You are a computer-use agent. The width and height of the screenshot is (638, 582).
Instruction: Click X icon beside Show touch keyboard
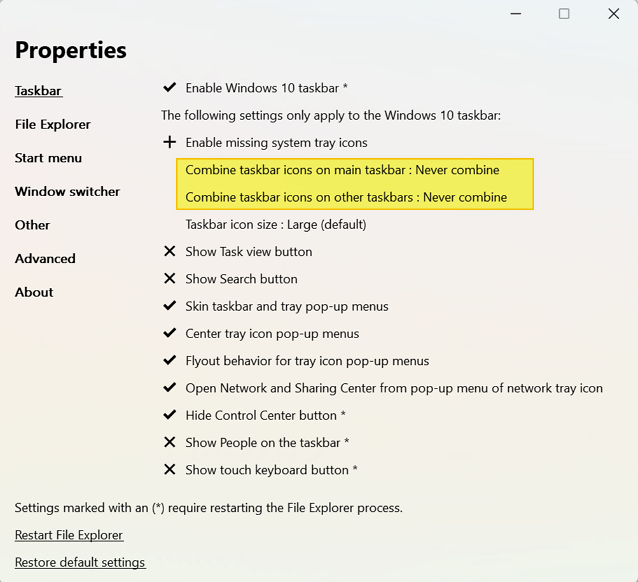click(x=170, y=469)
